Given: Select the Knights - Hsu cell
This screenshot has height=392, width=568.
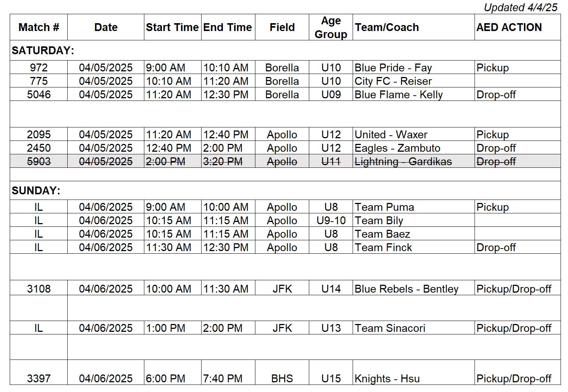Looking at the screenshot, I should click(414, 373).
